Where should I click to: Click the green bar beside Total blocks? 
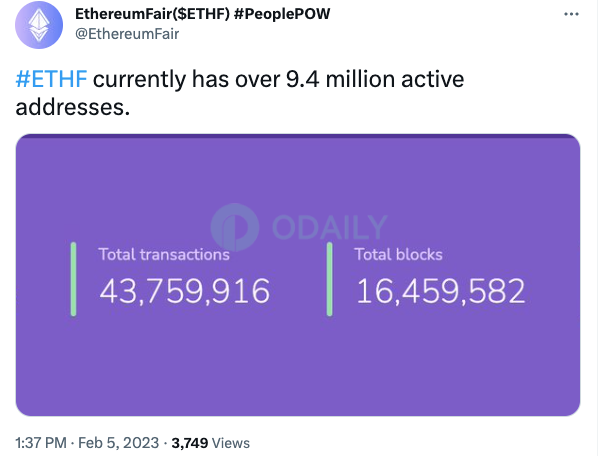[330, 279]
